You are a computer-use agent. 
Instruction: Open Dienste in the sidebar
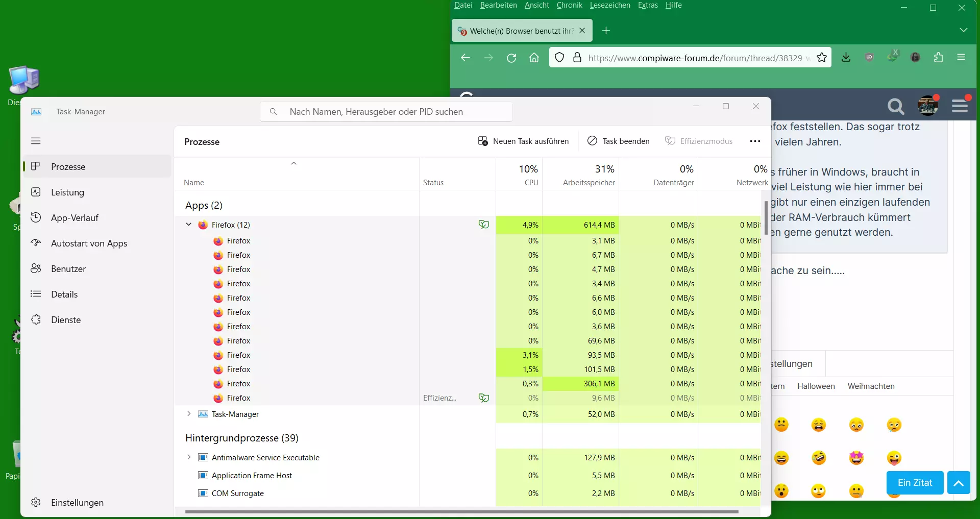[97, 319]
